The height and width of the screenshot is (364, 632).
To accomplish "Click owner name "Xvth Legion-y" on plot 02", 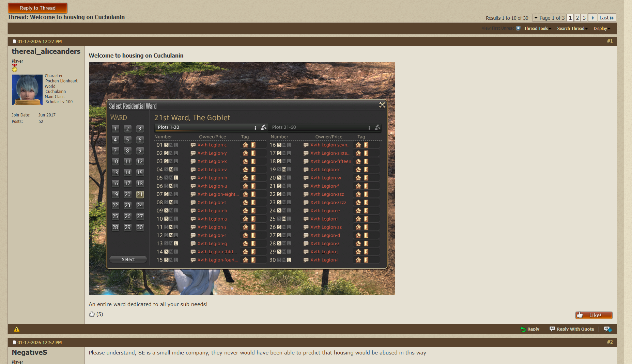I will [x=212, y=153].
